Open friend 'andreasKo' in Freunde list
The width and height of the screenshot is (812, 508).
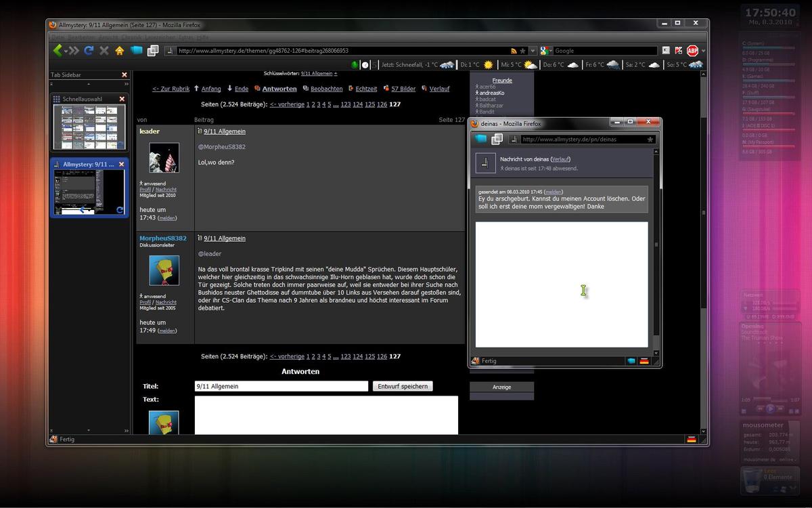point(491,93)
